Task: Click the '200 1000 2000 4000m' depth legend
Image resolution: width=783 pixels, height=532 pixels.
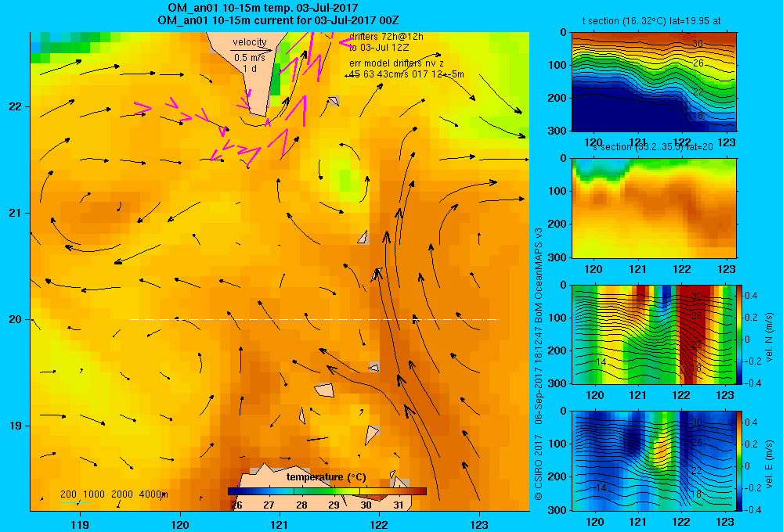Action: tap(114, 494)
